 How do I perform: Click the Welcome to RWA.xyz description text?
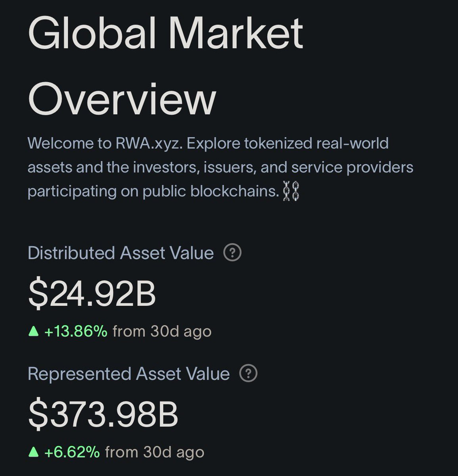(x=220, y=167)
